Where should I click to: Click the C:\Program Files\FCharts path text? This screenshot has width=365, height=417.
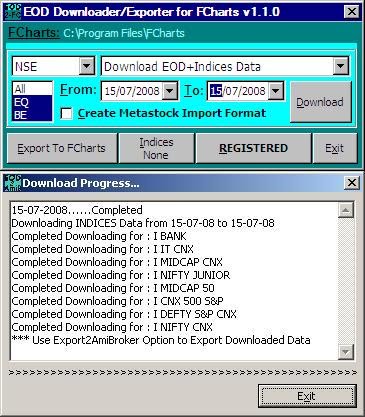click(124, 33)
